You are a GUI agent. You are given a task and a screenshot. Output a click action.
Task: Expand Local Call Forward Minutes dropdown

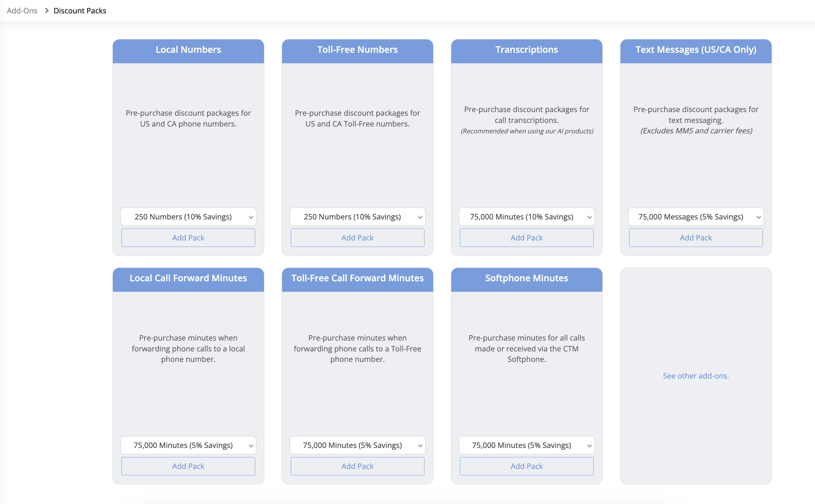click(x=188, y=445)
